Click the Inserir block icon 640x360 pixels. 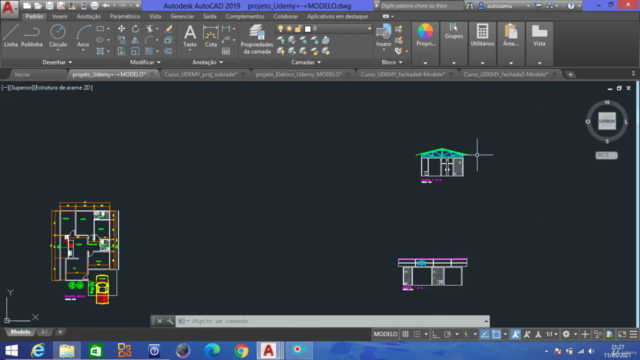point(383,36)
